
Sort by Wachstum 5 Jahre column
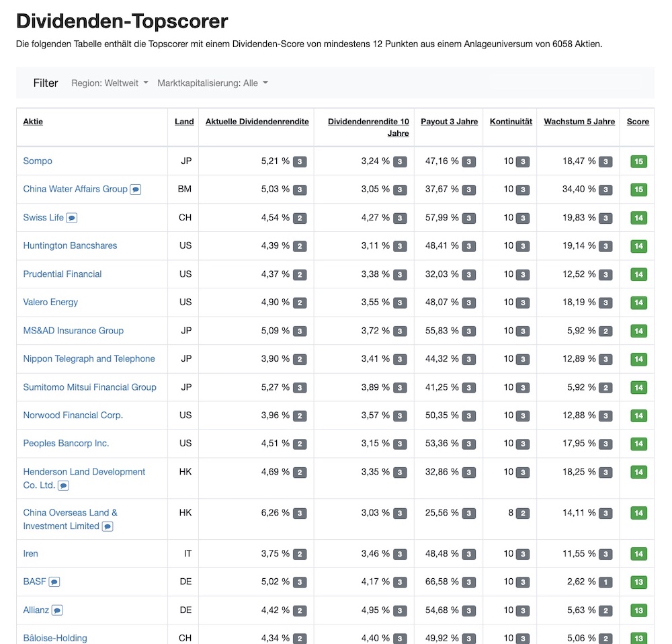[579, 122]
